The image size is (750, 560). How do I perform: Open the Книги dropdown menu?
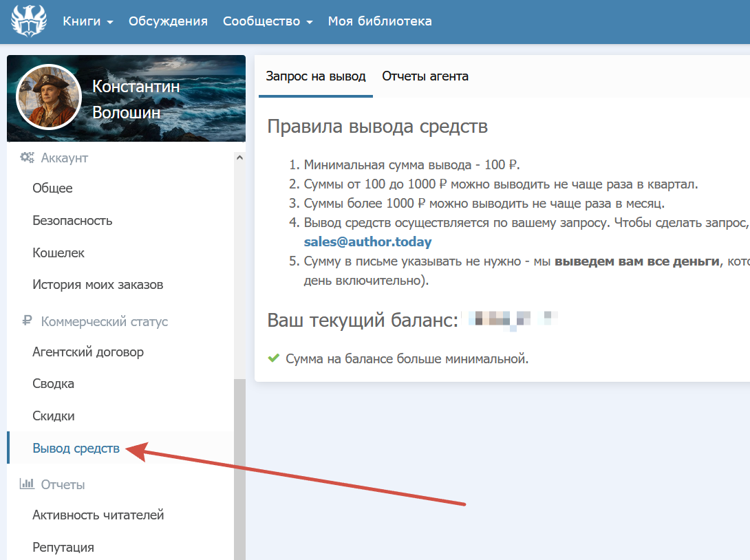[88, 21]
